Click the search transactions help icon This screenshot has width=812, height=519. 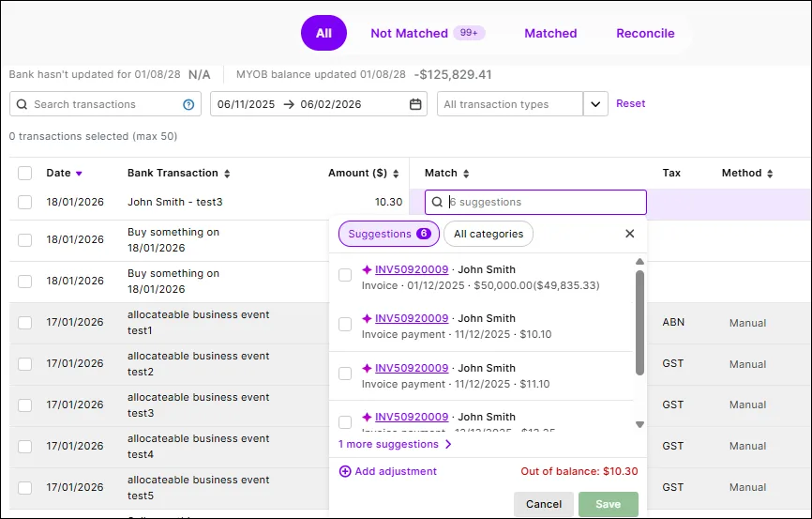coord(188,104)
